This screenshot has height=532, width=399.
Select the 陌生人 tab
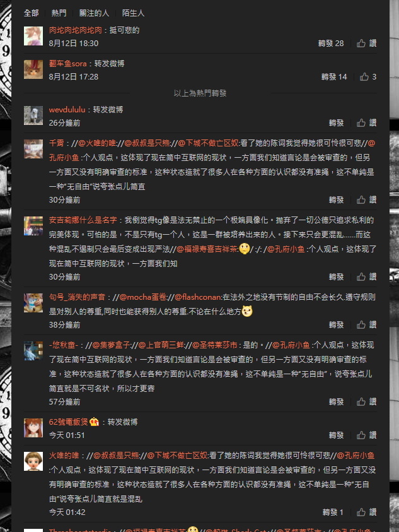pyautogui.click(x=133, y=13)
